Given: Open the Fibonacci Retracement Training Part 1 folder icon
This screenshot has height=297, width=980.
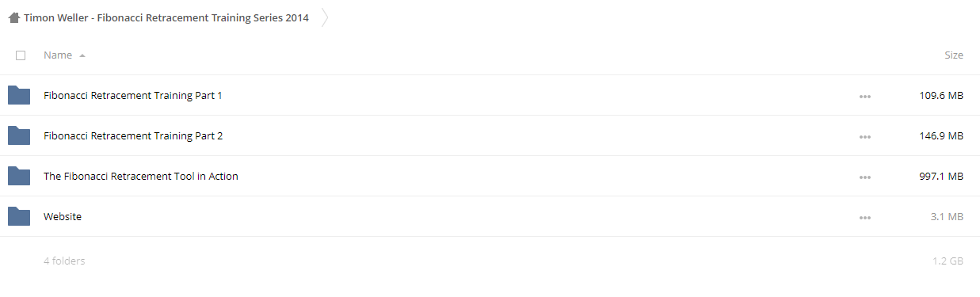Looking at the screenshot, I should pos(19,95).
